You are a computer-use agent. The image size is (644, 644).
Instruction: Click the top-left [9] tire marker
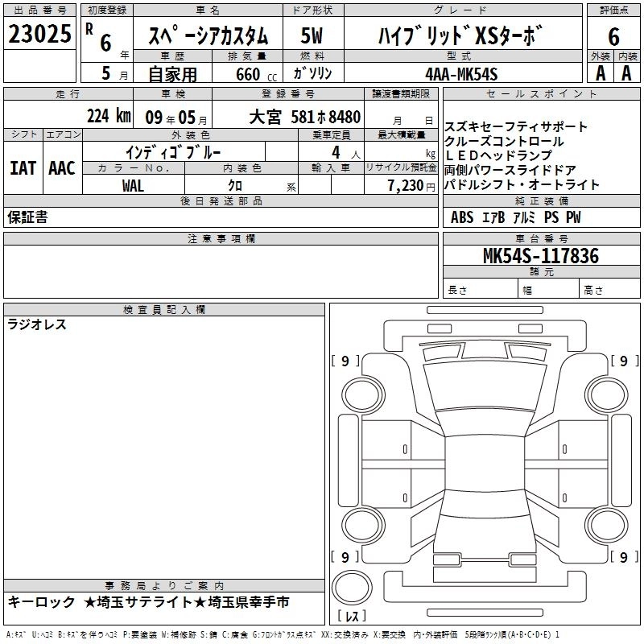[x=345, y=361]
